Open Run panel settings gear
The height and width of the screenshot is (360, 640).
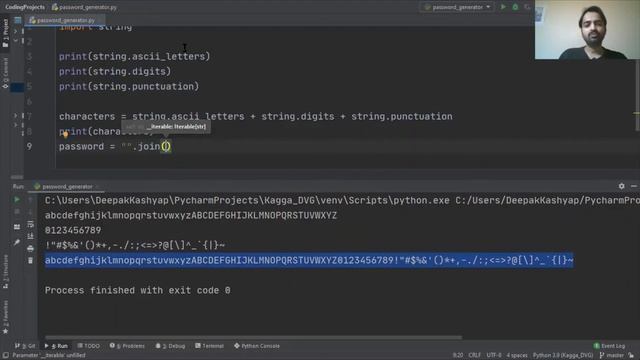[x=621, y=186]
